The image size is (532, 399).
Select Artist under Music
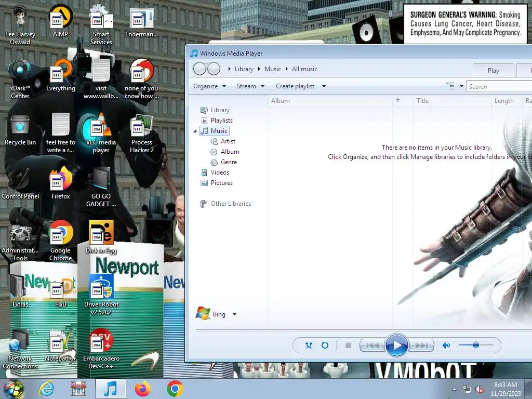point(223,141)
